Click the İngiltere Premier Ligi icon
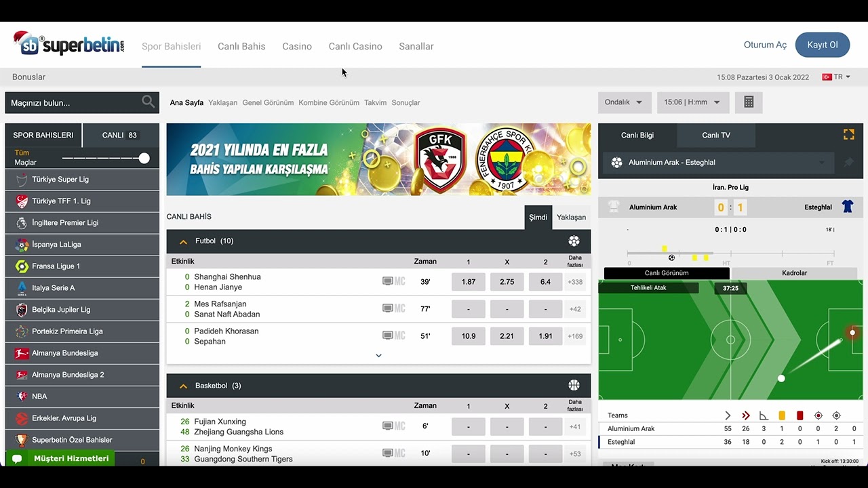Screen dimensions: 868x488 [x=22, y=223]
